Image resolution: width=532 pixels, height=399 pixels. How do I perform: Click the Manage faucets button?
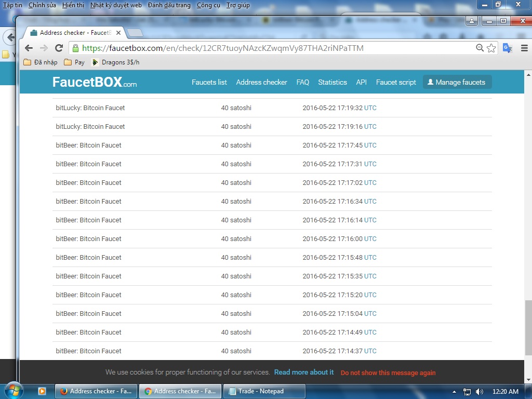click(457, 82)
